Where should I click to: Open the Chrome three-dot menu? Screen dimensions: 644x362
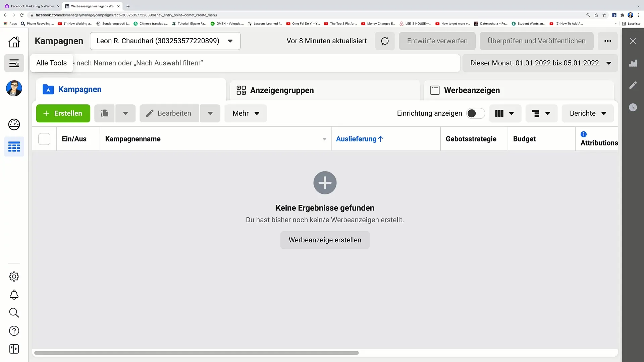[638, 15]
